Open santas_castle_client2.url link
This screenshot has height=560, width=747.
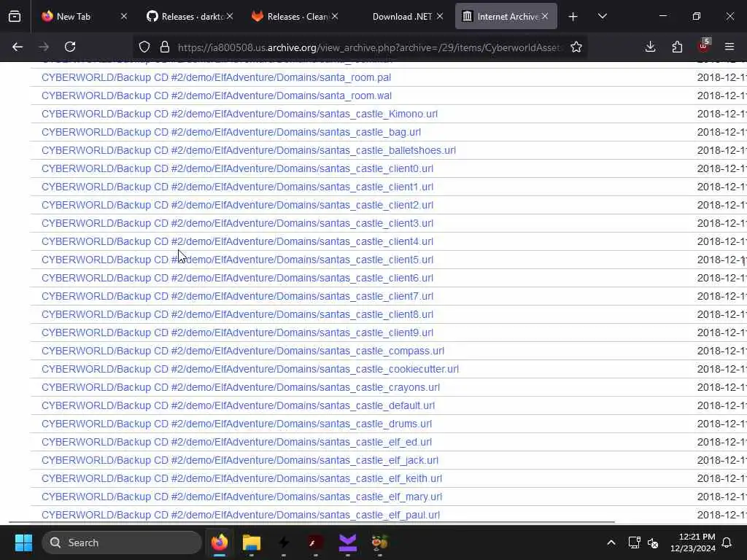(237, 205)
